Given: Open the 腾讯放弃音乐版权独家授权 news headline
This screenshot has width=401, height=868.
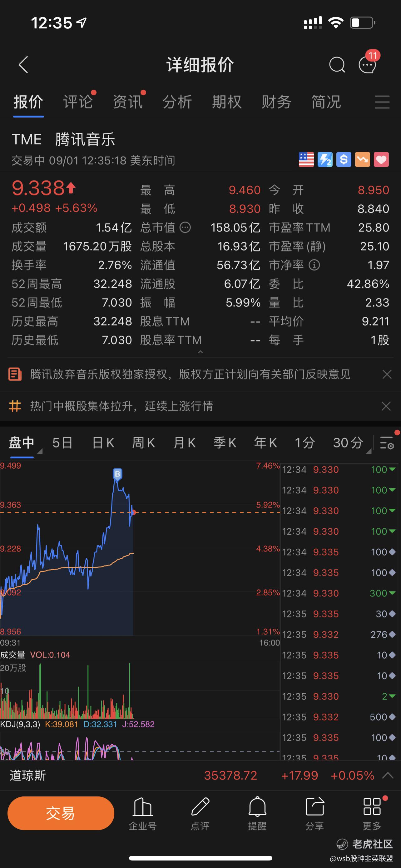Looking at the screenshot, I should [x=190, y=374].
